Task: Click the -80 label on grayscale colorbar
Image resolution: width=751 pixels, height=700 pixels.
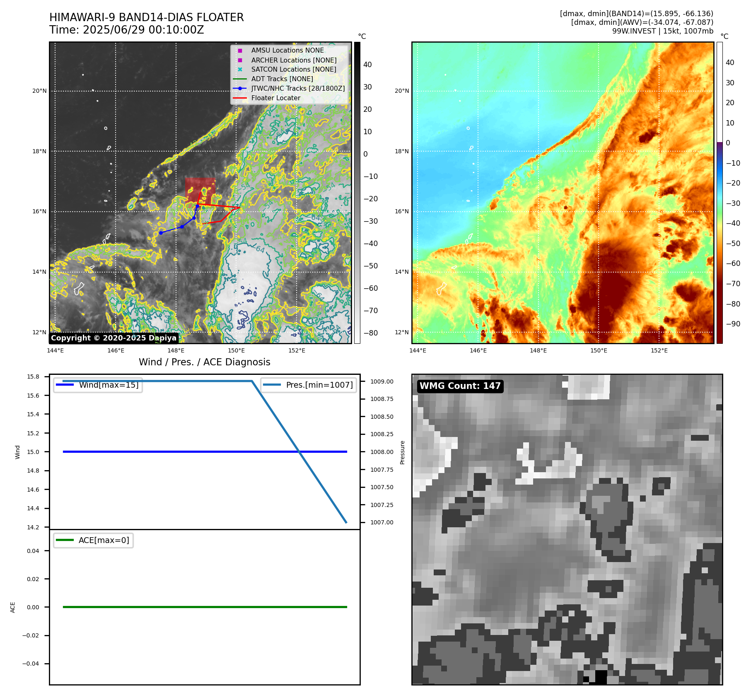Action: click(371, 333)
